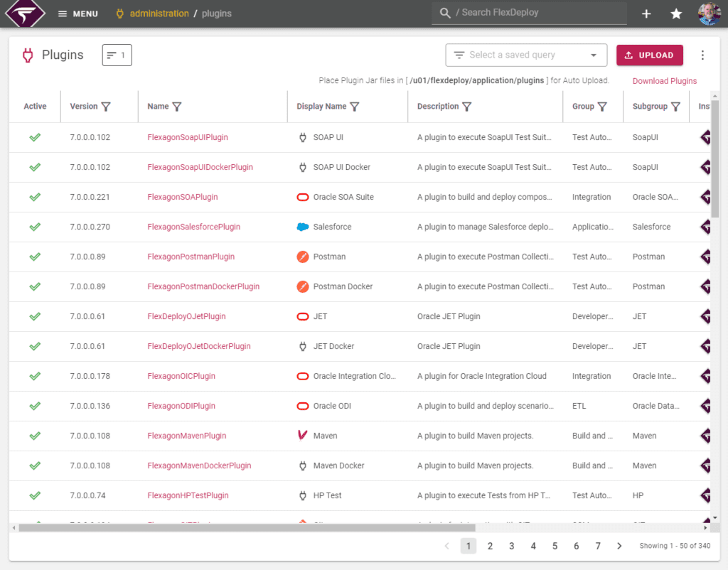Click the sort order control near Plugins title
Viewport: 728px width, 570px height.
tap(117, 55)
